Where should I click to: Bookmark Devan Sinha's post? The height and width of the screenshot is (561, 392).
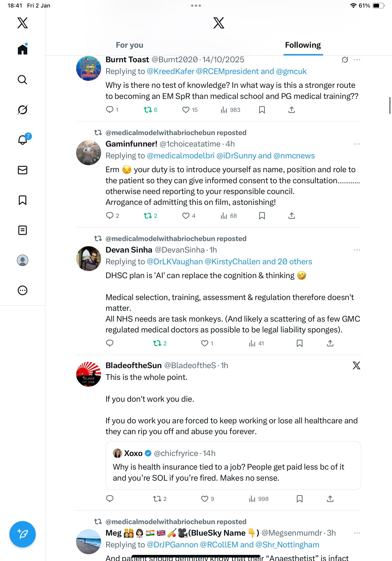[x=299, y=343]
